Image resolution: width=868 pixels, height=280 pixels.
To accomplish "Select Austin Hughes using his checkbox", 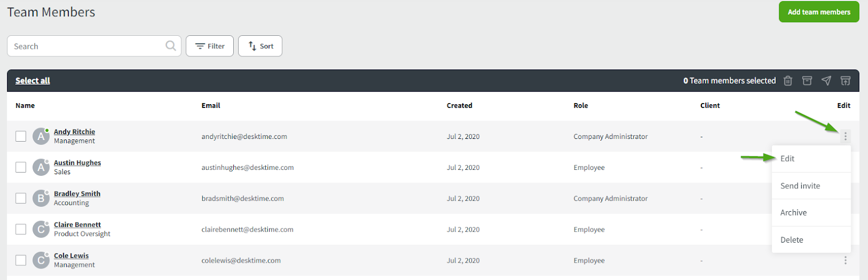I will point(21,167).
